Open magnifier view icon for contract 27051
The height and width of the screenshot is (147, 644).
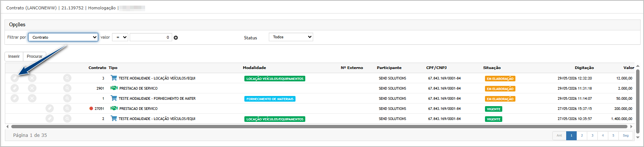[67, 108]
